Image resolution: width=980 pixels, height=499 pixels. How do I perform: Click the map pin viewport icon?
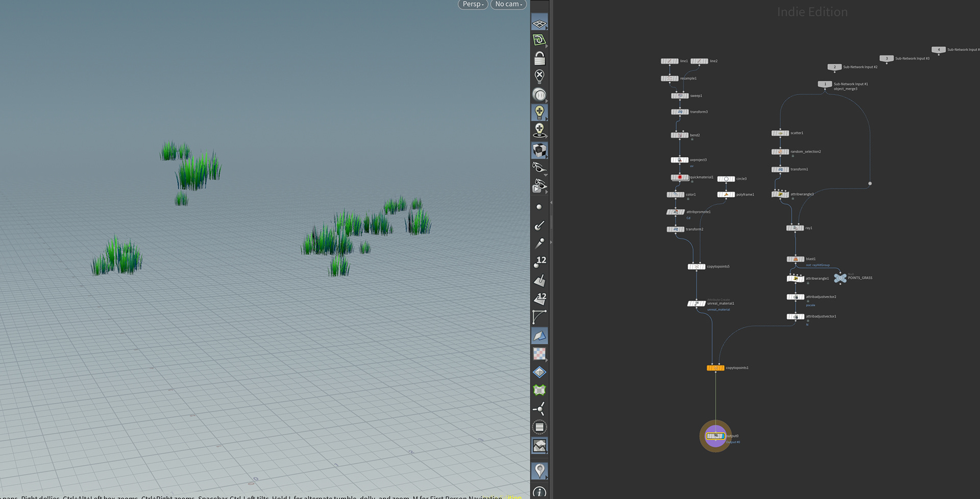(x=540, y=470)
